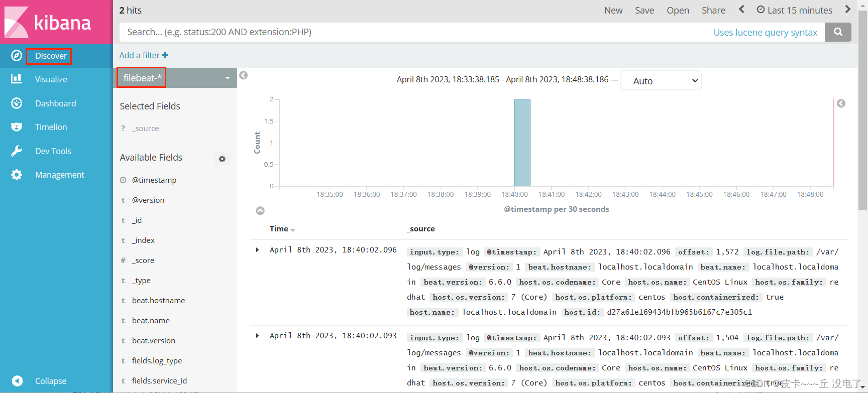The image size is (868, 393).
Task: Click the plus icon next to Add a filter
Action: pyautogui.click(x=165, y=55)
